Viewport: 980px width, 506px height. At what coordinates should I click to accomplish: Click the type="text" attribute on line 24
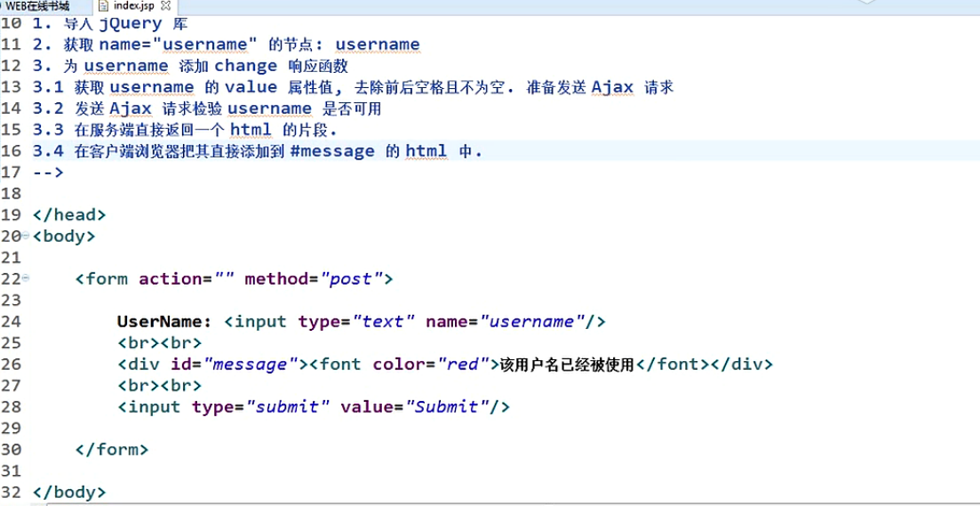357,322
